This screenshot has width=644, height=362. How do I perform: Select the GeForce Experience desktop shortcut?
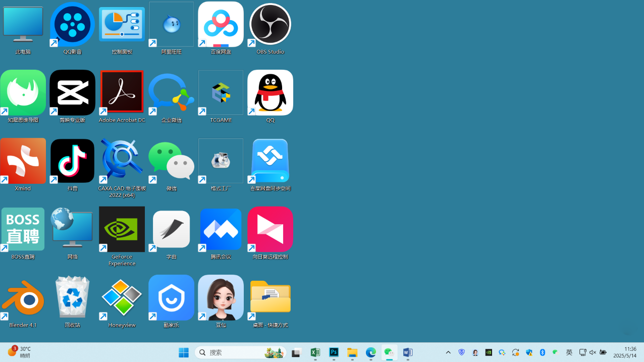coord(122,236)
